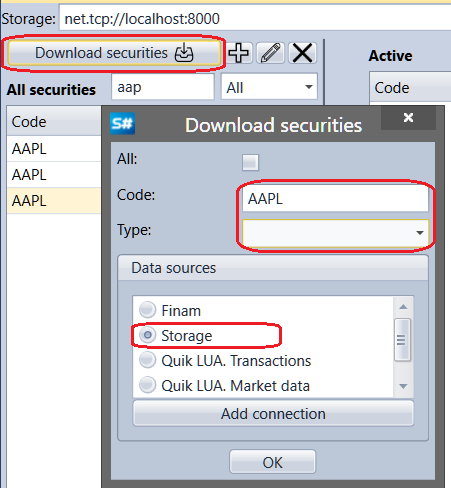Open the All securities type filter dropdown
Image resolution: width=451 pixels, height=488 pixels.
pos(269,88)
